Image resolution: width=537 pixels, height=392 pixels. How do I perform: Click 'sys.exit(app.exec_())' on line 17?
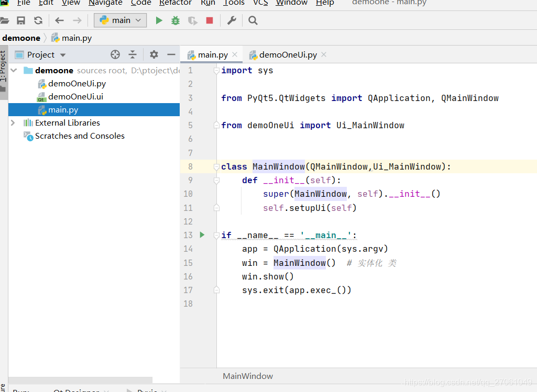[297, 290]
